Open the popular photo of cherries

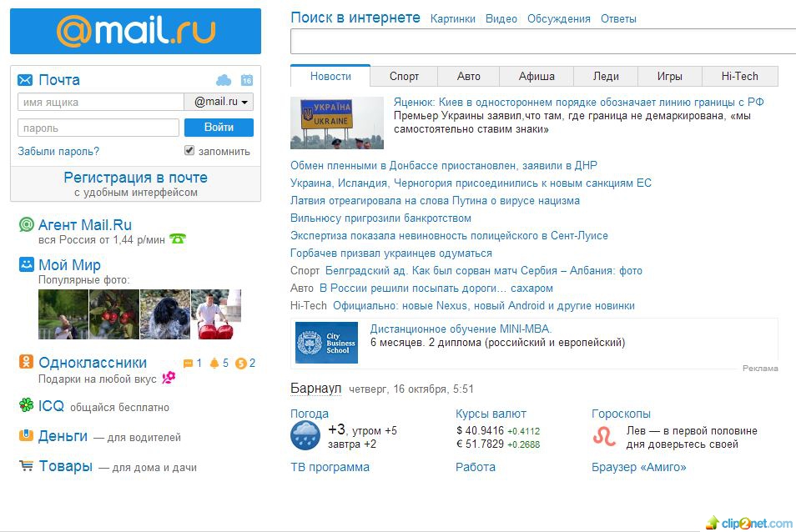(x=114, y=314)
